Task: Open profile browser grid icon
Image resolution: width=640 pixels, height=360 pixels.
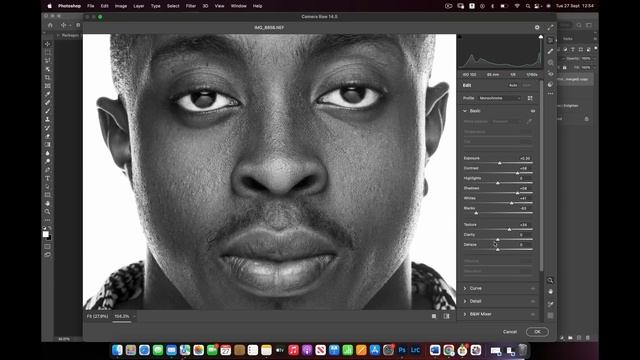Action: (530, 98)
